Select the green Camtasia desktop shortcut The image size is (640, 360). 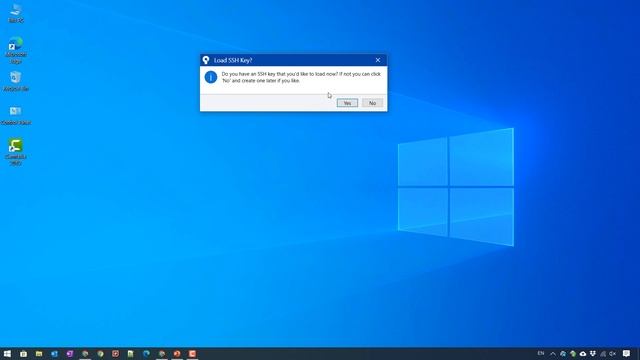coord(16,151)
